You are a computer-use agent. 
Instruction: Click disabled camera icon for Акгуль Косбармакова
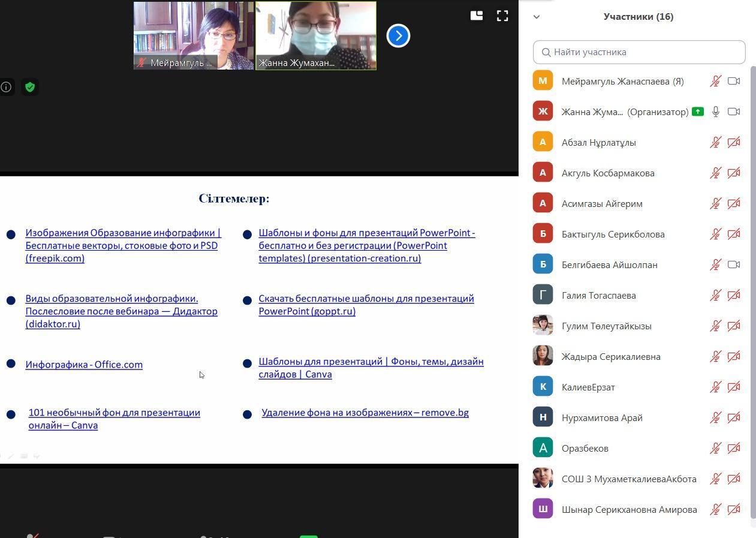tap(734, 173)
